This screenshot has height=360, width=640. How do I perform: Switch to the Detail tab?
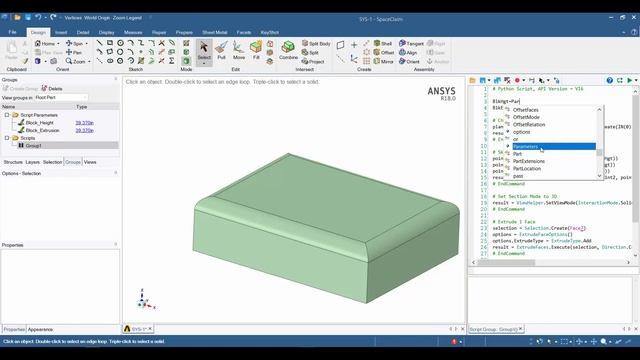pos(83,32)
